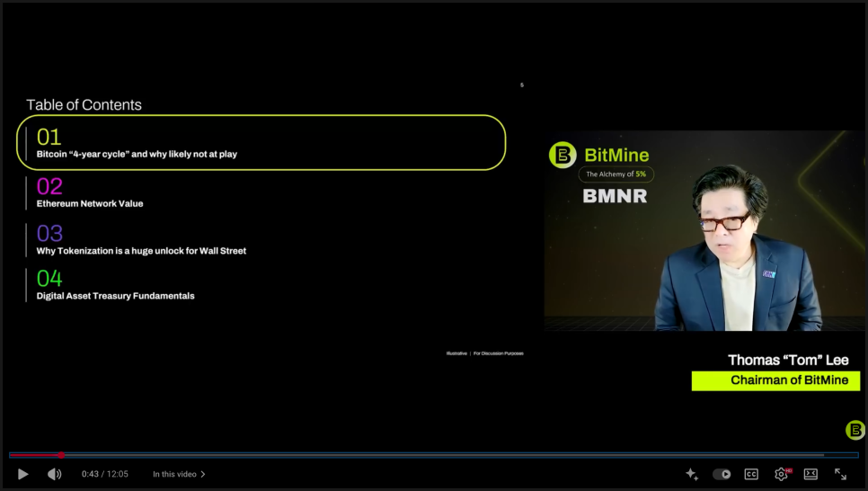
Task: Turn on closed captions
Action: click(751, 474)
